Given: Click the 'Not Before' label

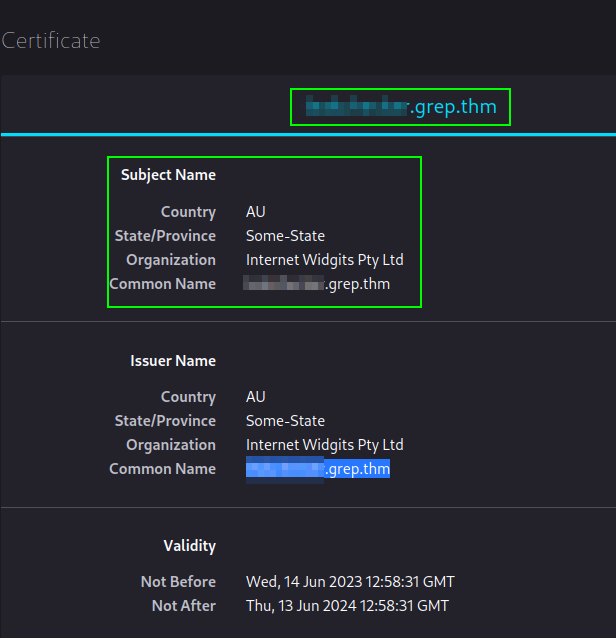Looking at the screenshot, I should click(x=178, y=581).
